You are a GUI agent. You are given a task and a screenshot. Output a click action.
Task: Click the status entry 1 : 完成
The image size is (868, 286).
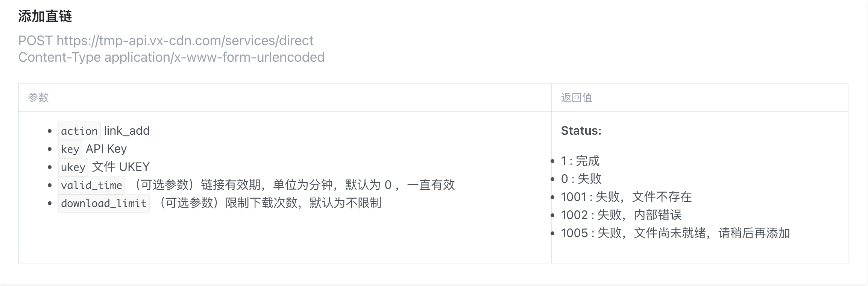[x=580, y=161]
